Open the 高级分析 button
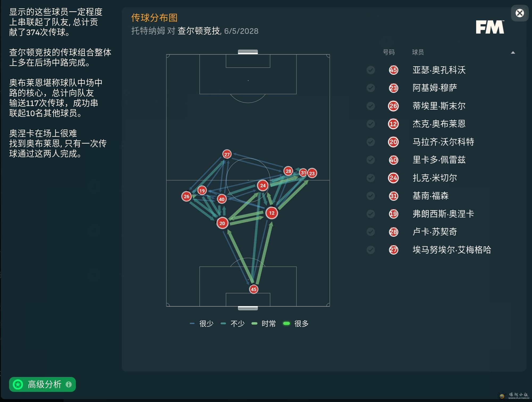 coord(42,384)
